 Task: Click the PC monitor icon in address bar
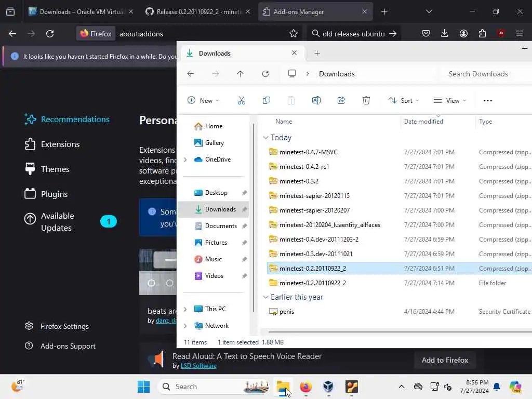(292, 74)
